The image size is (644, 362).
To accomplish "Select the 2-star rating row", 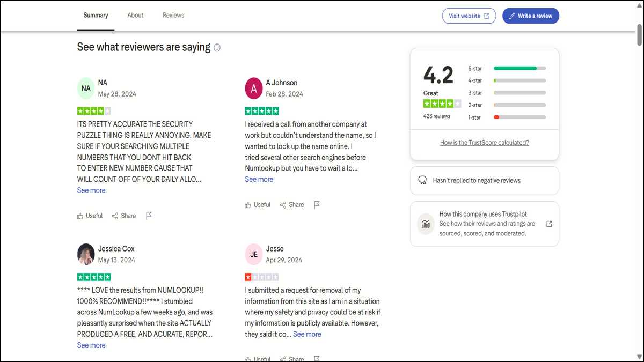I will (507, 105).
